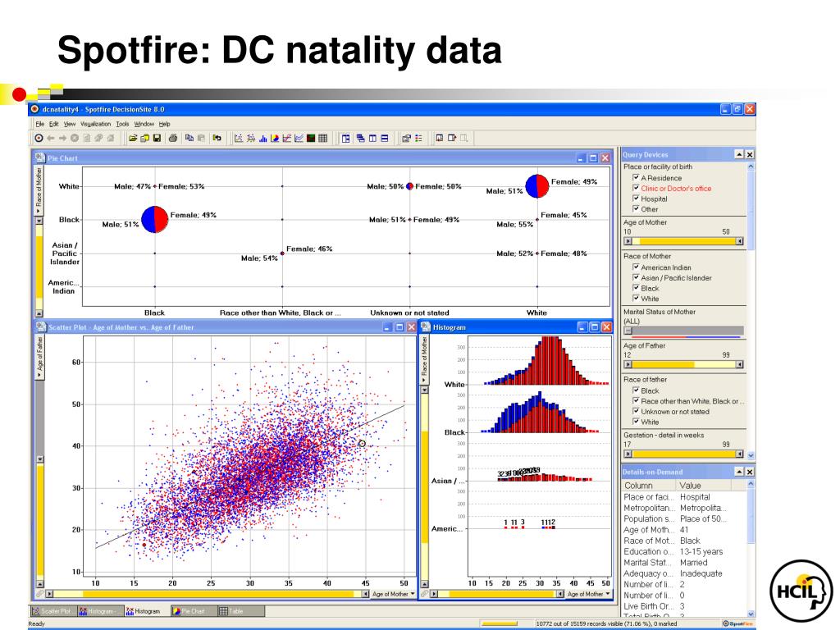Click the Marital Status of Mother slider

pos(683,331)
